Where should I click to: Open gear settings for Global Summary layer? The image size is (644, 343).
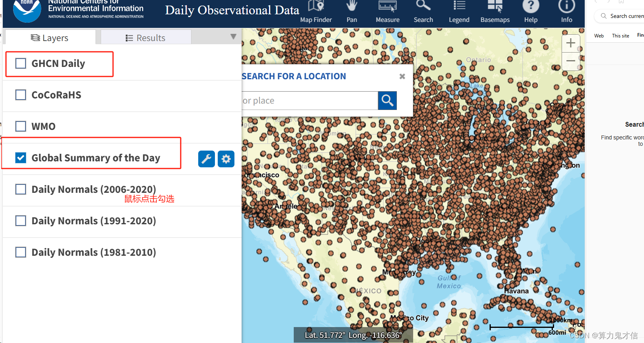click(x=226, y=159)
